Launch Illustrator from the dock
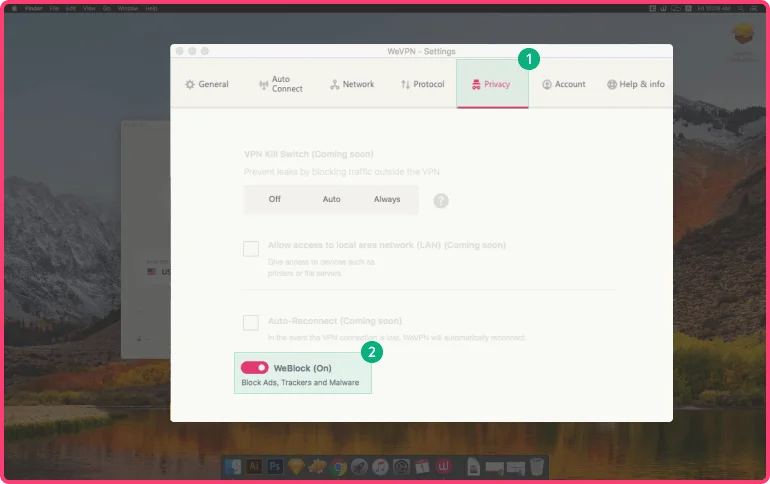This screenshot has width=770, height=484. pyautogui.click(x=254, y=467)
